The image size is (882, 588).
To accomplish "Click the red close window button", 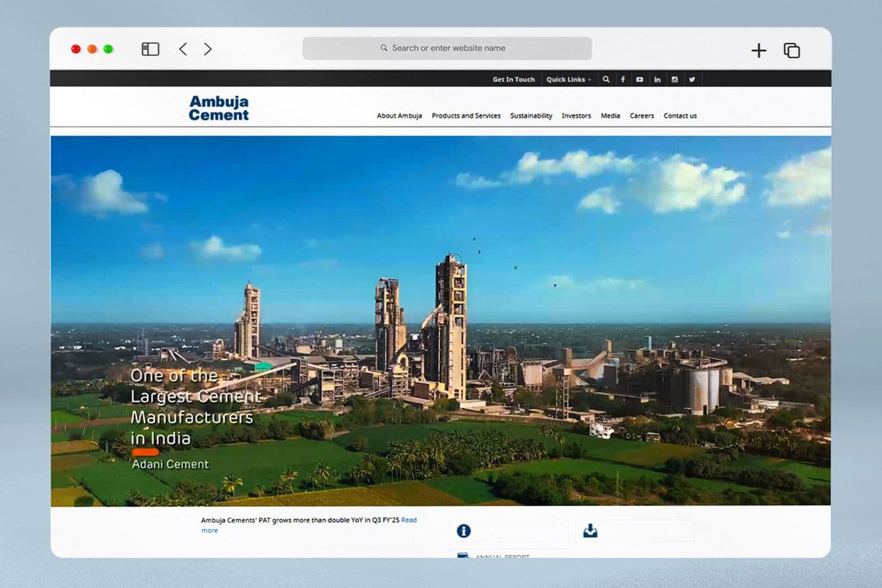I will (76, 49).
